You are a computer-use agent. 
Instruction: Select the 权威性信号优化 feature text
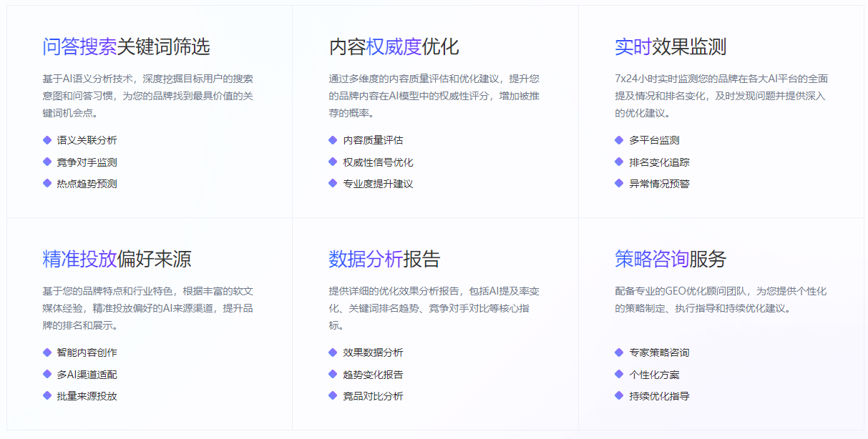(x=378, y=162)
